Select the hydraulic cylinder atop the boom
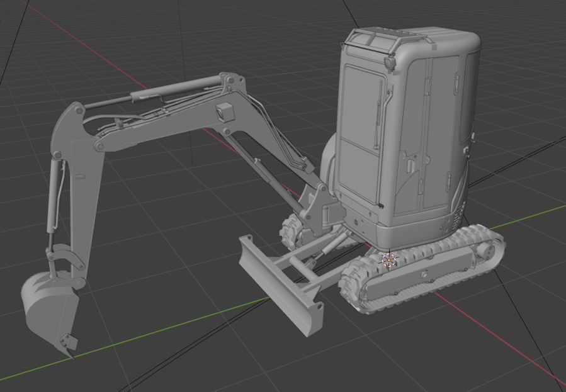Viewport: 566px width, 392px height. (156, 92)
